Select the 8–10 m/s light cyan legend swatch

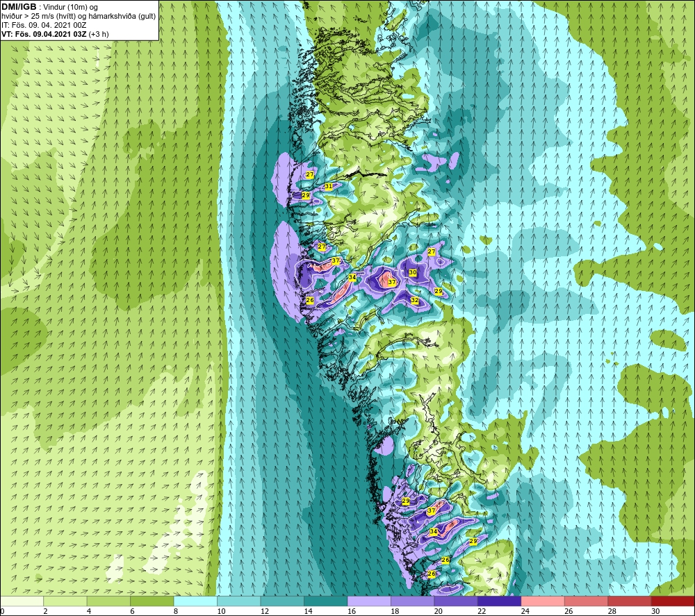click(x=195, y=601)
